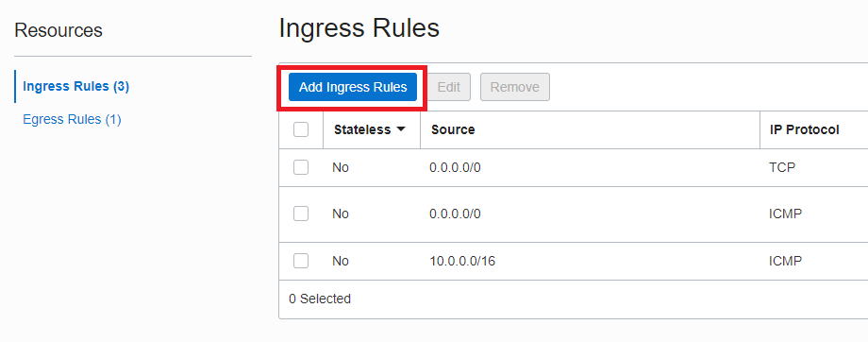
Task: Open Ingress Rules (3) in Resources
Action: tap(75, 87)
